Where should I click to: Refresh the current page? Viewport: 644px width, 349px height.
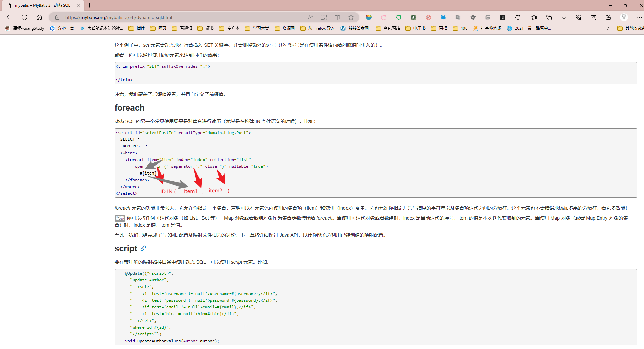point(24,17)
